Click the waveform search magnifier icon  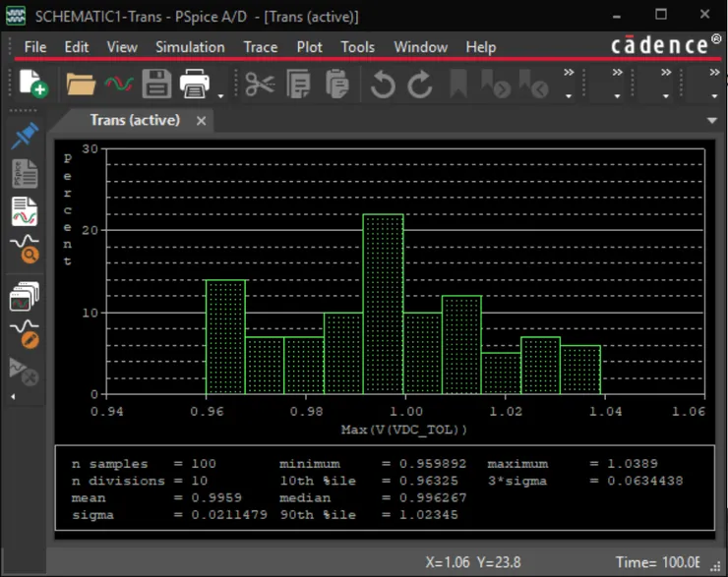pyautogui.click(x=25, y=250)
